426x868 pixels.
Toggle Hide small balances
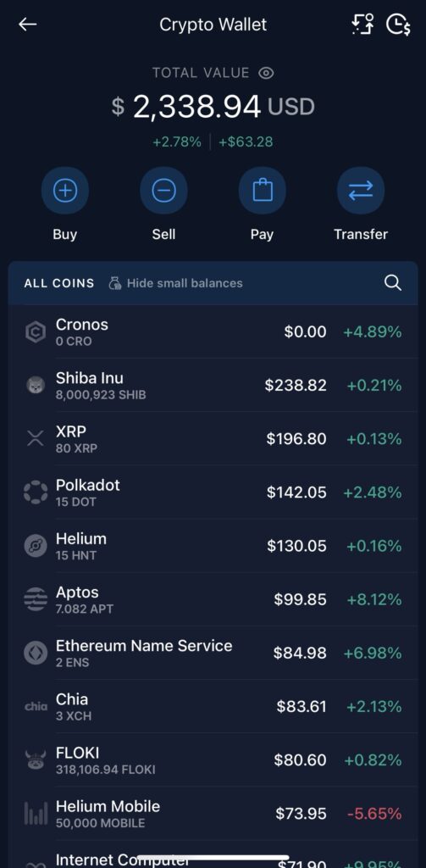175,283
